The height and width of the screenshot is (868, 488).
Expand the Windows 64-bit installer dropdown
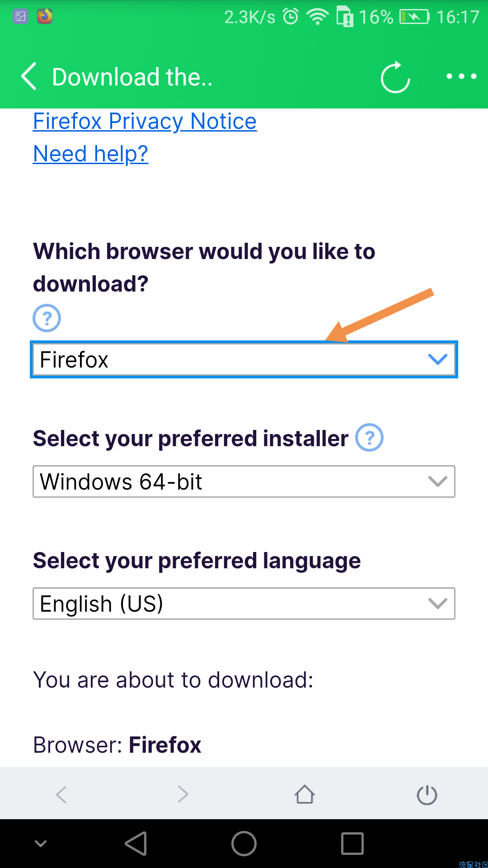pos(244,481)
